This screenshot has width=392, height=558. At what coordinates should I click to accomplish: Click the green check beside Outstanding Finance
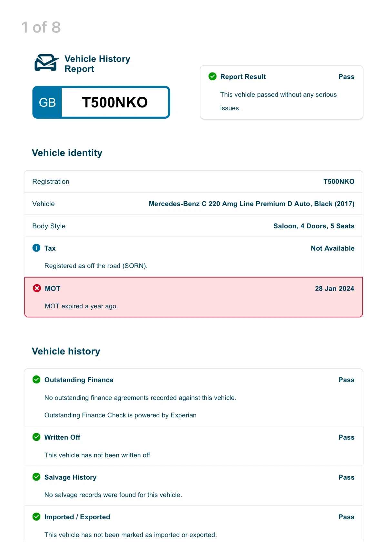click(x=36, y=380)
